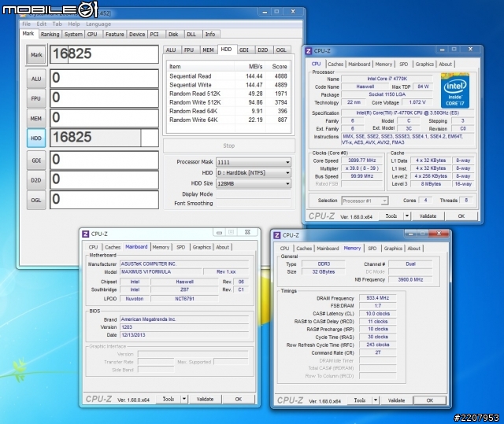Switch to the Ranking tab
504x424 pixels.
50,34
